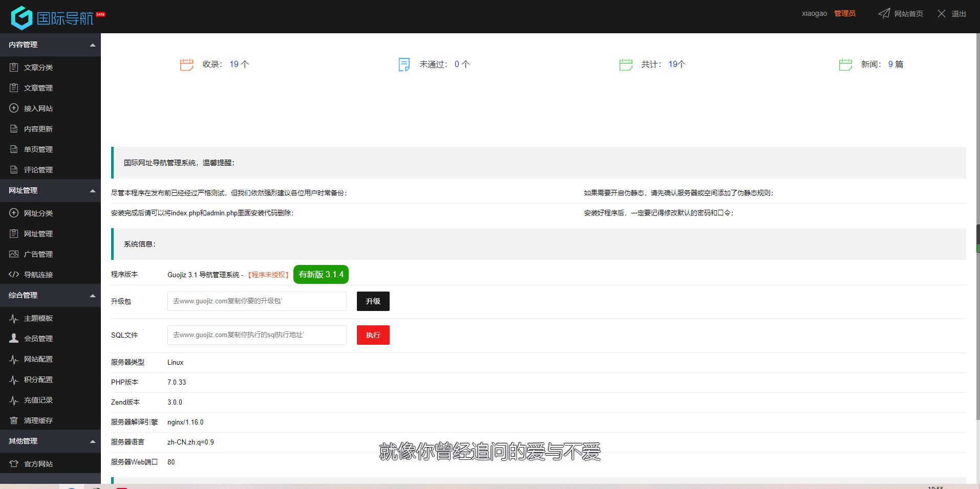Click the paper plane 网站首页 icon

coord(884,13)
